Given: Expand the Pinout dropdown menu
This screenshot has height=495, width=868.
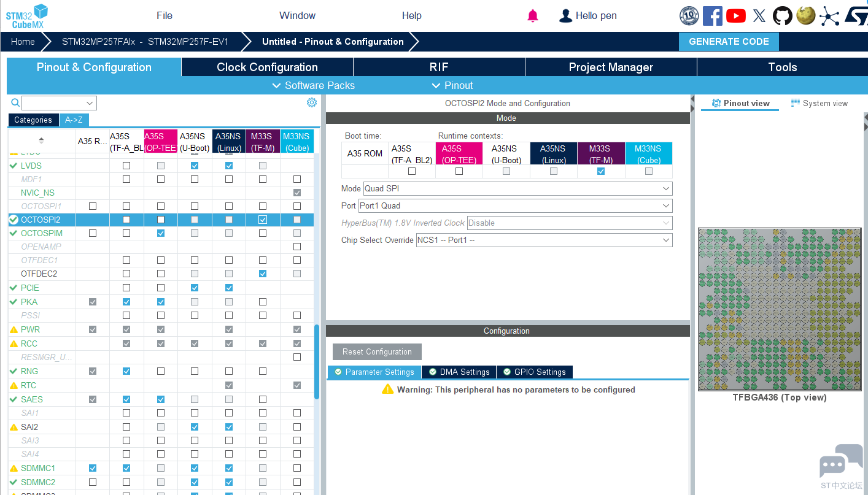Looking at the screenshot, I should pos(452,85).
